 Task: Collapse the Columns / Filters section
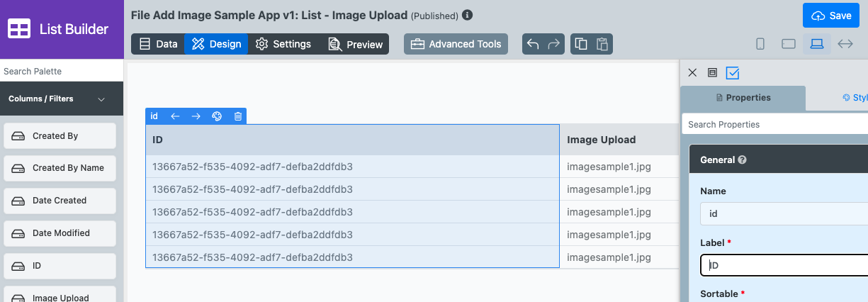point(101,99)
